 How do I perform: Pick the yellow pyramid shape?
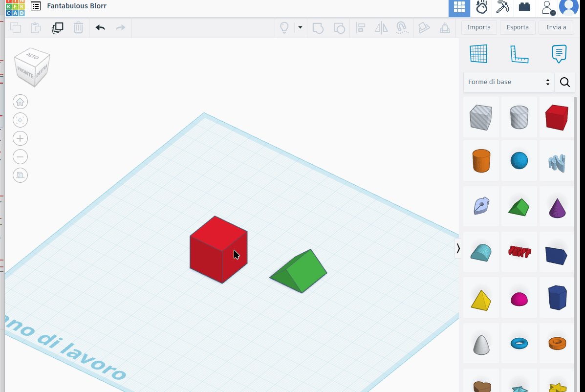pyautogui.click(x=481, y=300)
